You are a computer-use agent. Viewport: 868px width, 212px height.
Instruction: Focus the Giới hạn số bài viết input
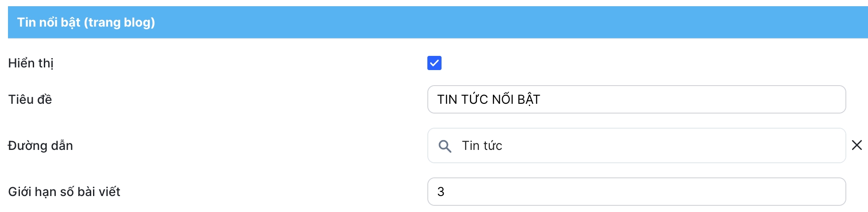click(636, 192)
